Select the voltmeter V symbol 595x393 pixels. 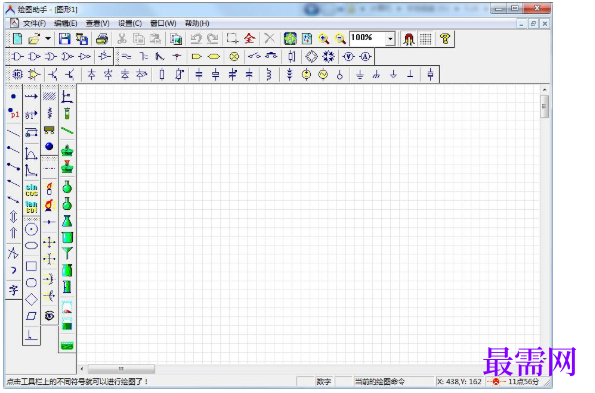click(348, 57)
